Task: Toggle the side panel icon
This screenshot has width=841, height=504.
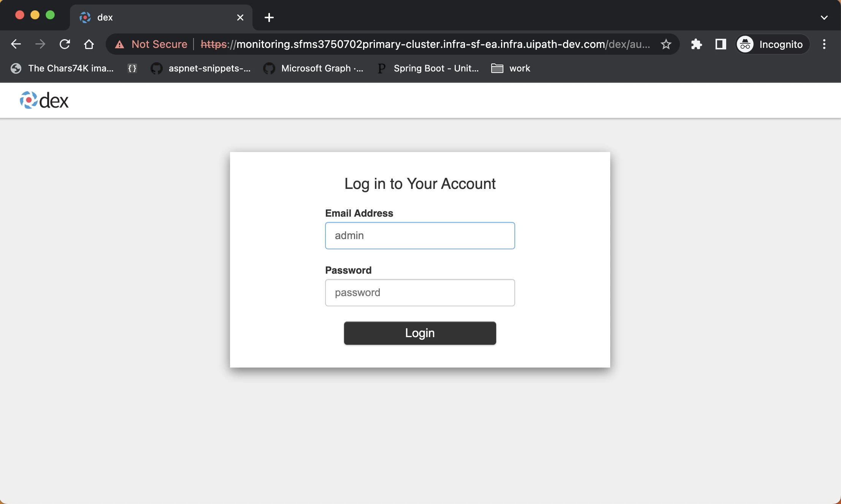Action: [x=720, y=44]
